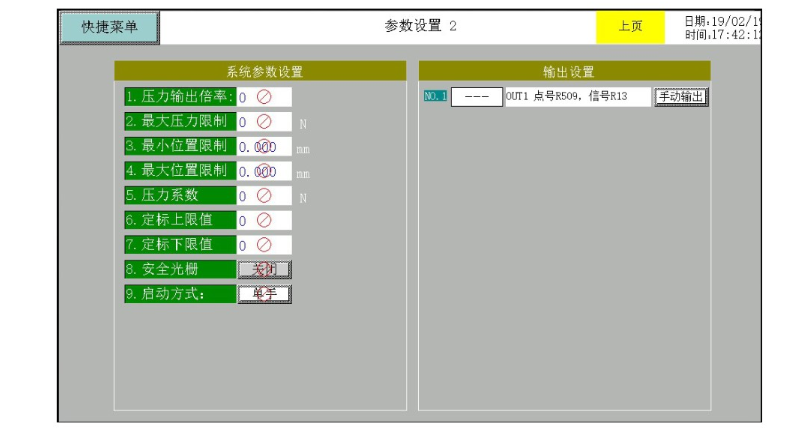The image size is (806, 433).
Task: Click the 最小位置限制 value field
Action: 264,146
